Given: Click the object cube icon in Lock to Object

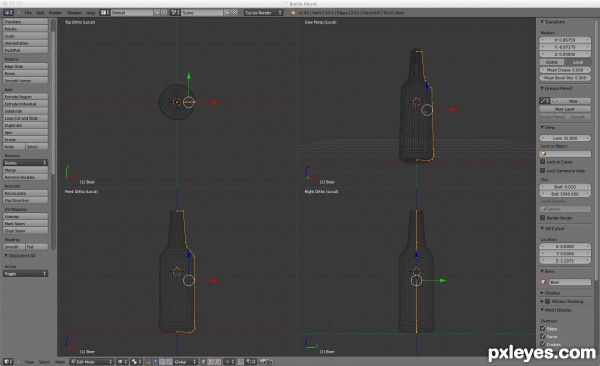Looking at the screenshot, I should (x=543, y=154).
